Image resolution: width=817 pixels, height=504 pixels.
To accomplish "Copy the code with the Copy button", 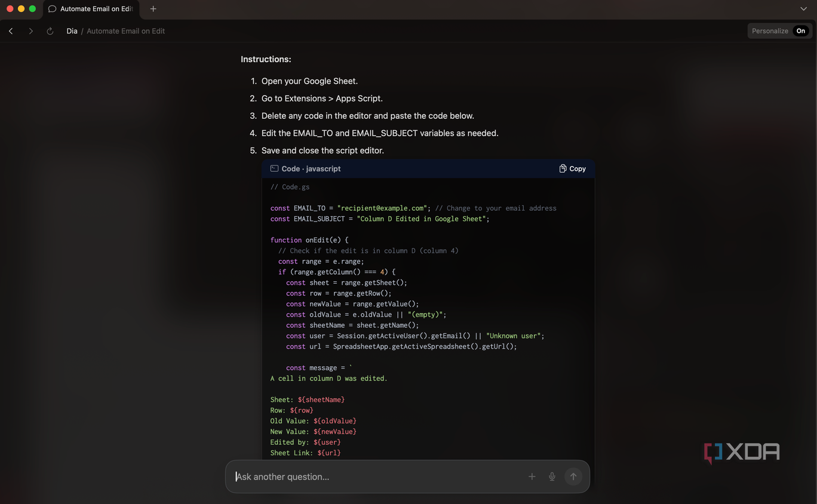I will tap(572, 169).
